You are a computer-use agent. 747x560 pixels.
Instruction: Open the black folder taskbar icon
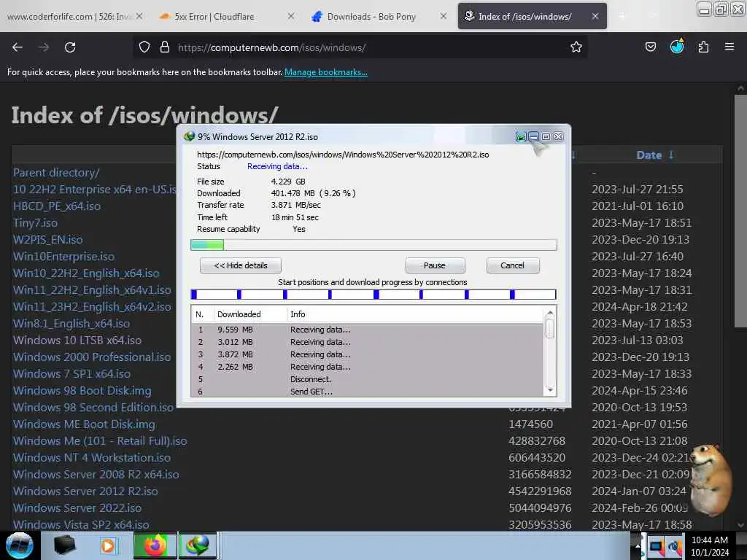(x=64, y=545)
